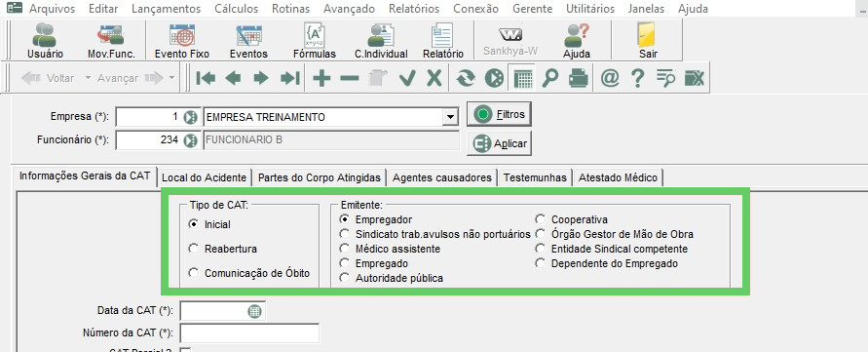Select Reabertura CAT type
Image resolution: width=868 pixels, height=352 pixels.
click(222, 249)
